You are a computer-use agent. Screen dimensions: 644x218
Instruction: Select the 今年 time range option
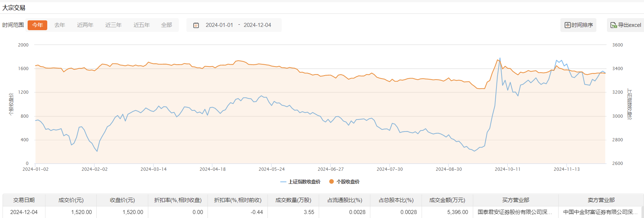[37, 25]
